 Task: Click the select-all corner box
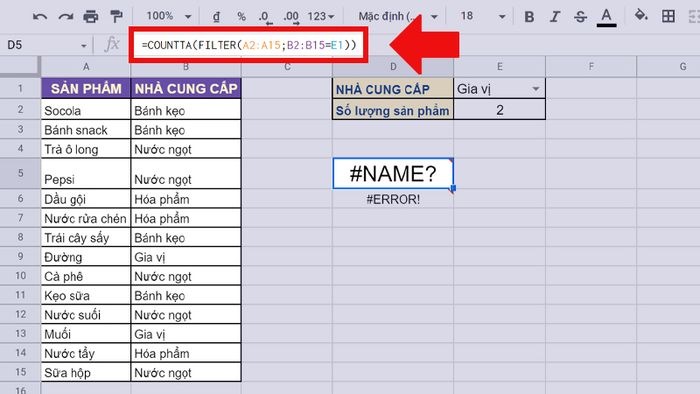[x=20, y=66]
